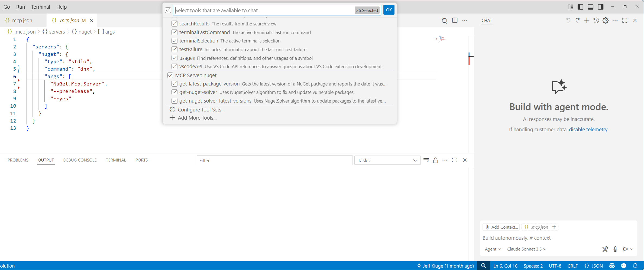
Task: Toggle the bottom Panel layout icon
Action: [591, 7]
